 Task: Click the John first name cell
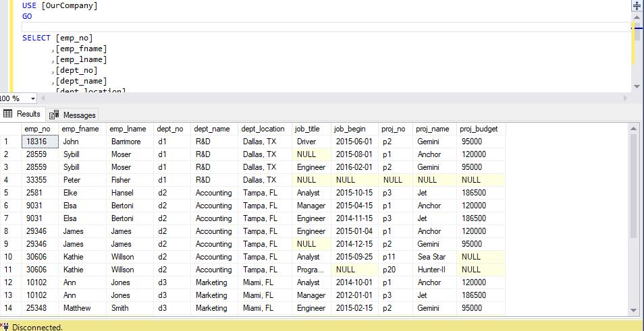coord(82,142)
